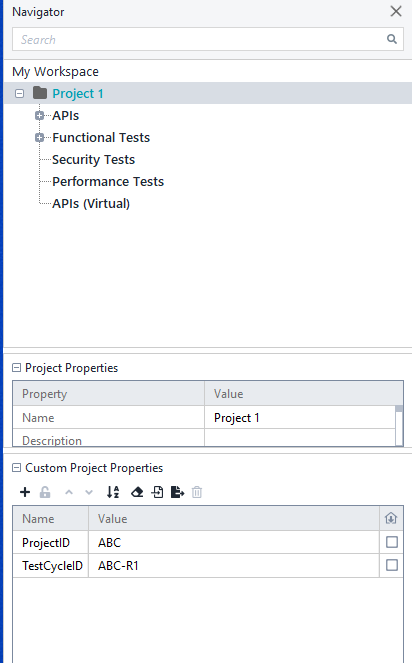Click the trash delete property icon

(197, 492)
